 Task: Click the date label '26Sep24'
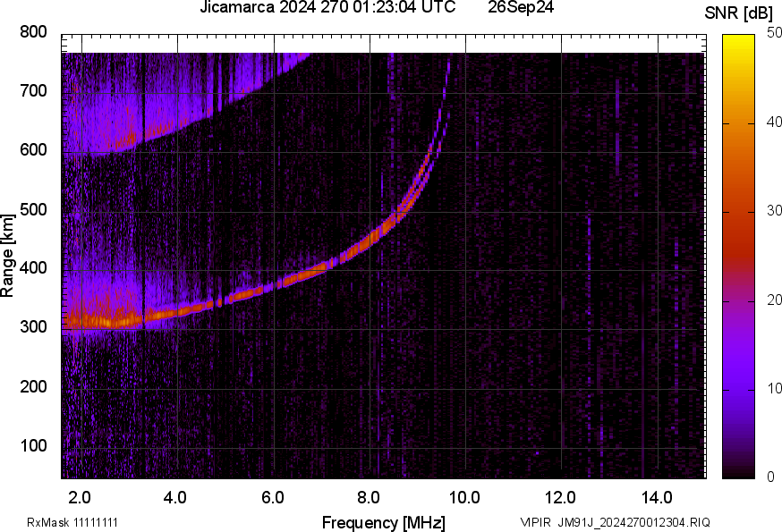click(521, 7)
